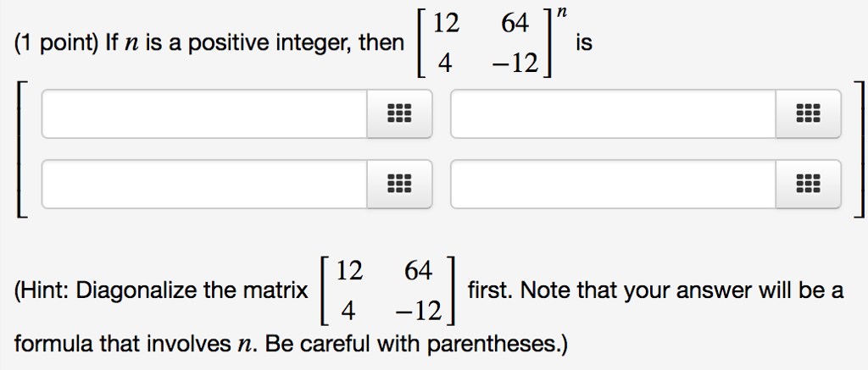Click the exponent n above the question matrix

pyautogui.click(x=563, y=13)
